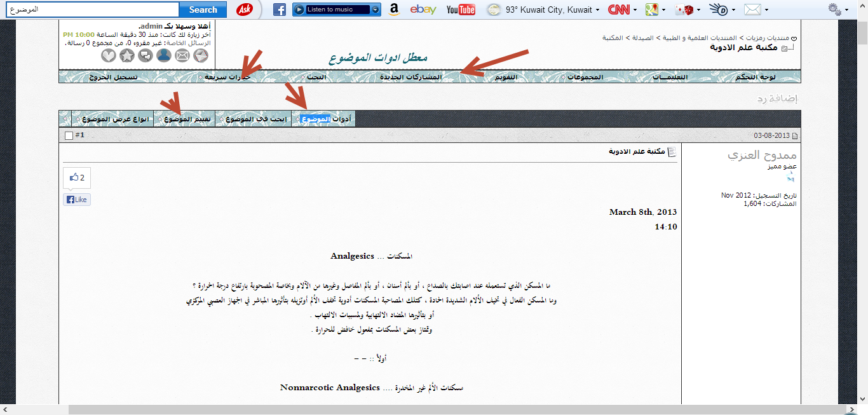
Task: Click the blue Search button
Action: (203, 10)
